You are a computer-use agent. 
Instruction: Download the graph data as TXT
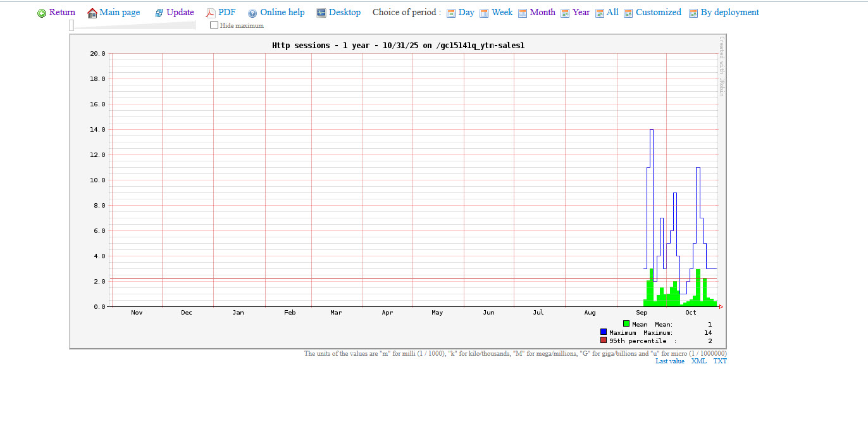(x=720, y=361)
